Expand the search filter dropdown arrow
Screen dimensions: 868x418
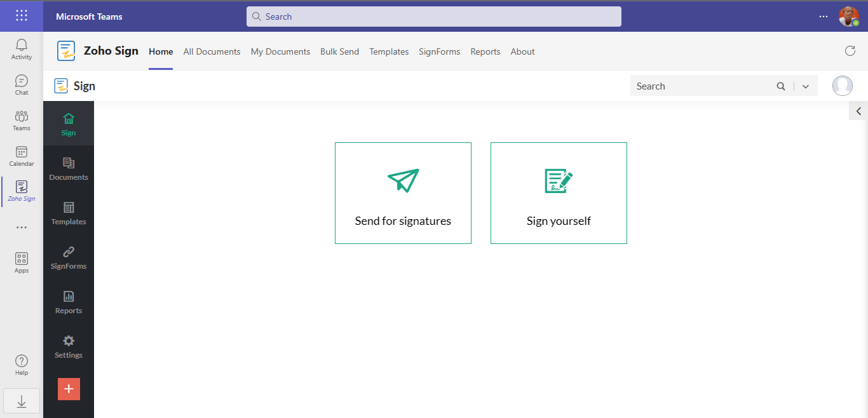click(806, 86)
